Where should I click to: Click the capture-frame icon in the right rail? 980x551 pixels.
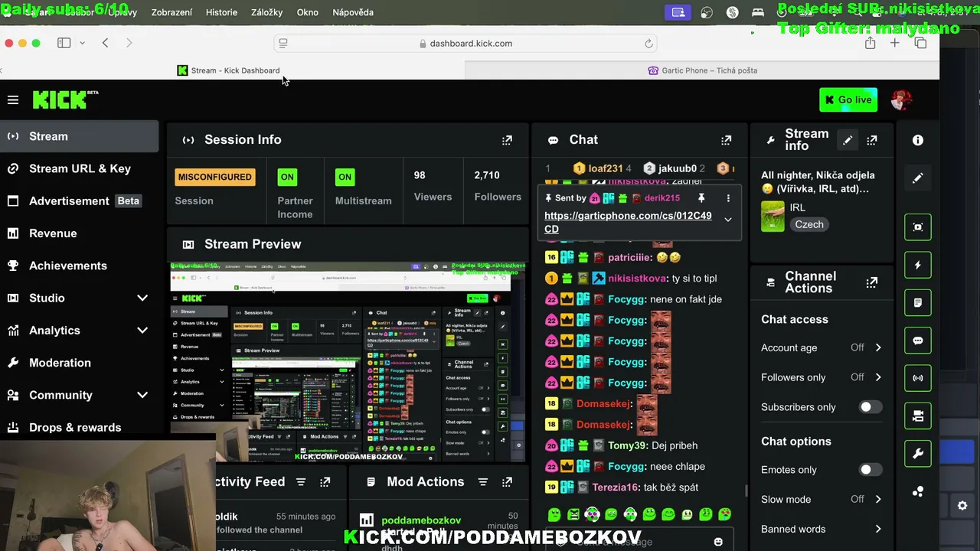pyautogui.click(x=918, y=227)
